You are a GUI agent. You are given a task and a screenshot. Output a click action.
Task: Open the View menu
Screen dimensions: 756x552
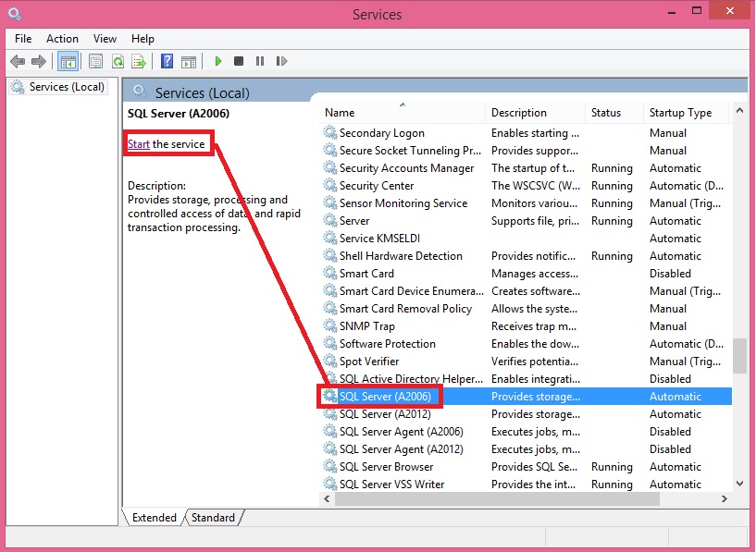tap(105, 39)
